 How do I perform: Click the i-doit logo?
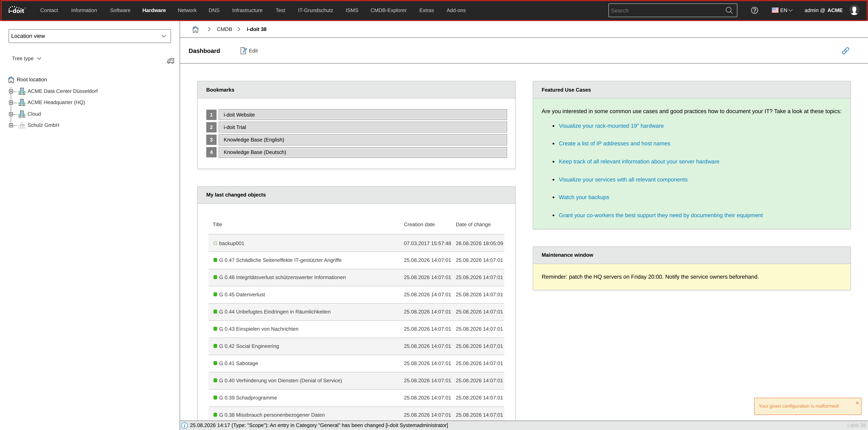17,10
